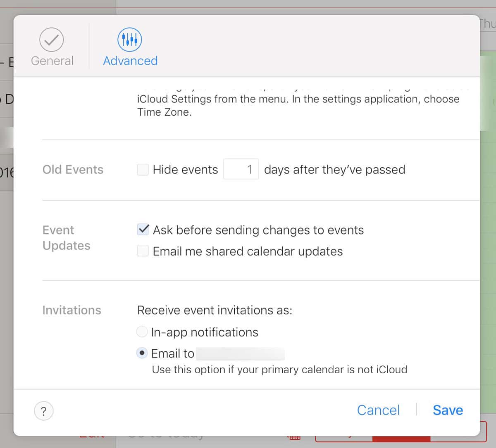Image resolution: width=496 pixels, height=448 pixels.
Task: Open help via the question mark icon
Action: point(44,411)
